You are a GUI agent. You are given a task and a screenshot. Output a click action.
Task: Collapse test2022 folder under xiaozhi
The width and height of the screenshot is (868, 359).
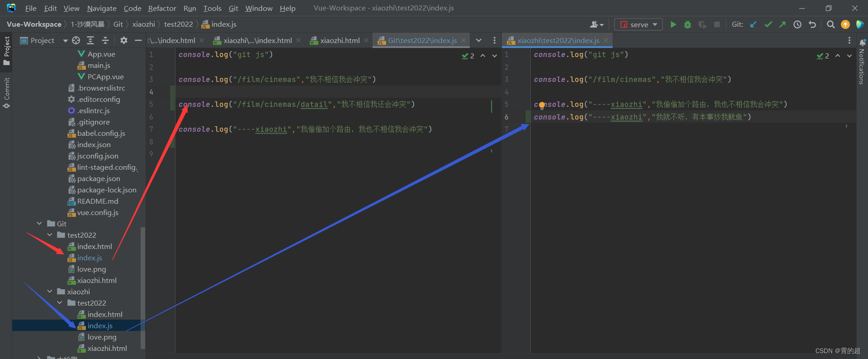click(60, 303)
